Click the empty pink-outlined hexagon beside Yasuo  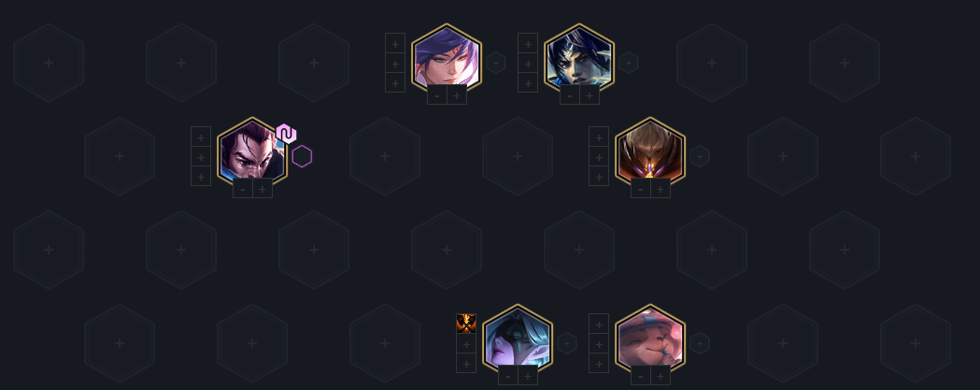[x=302, y=156]
